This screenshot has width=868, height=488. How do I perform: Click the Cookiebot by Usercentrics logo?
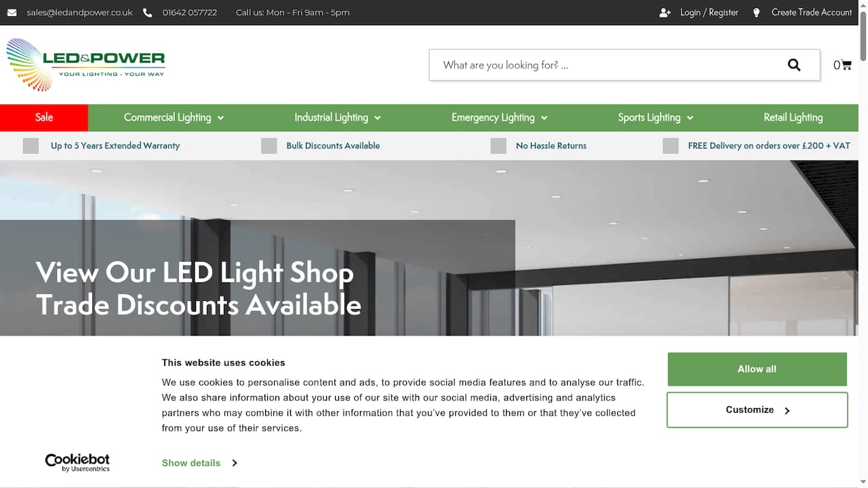click(77, 462)
